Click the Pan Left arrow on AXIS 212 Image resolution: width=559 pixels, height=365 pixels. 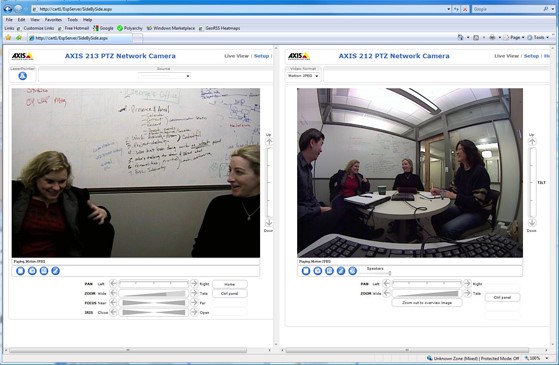tap(386, 283)
